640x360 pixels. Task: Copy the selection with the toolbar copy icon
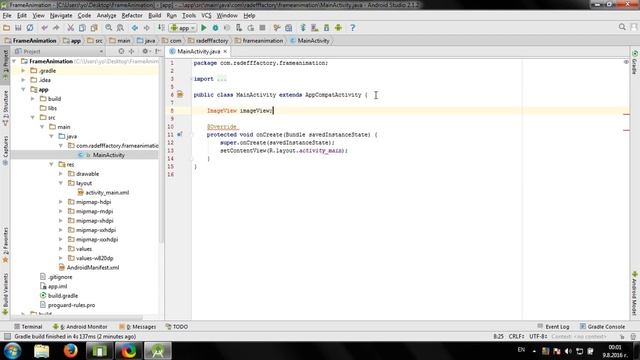82,28
